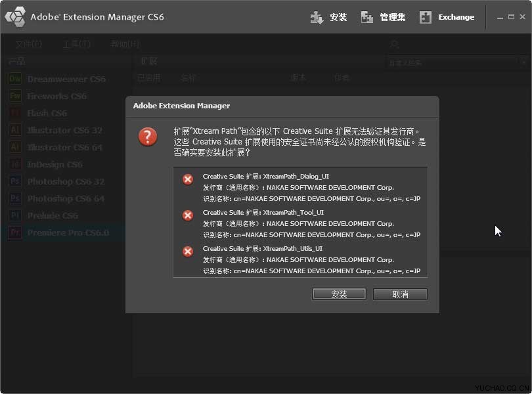Select the Premiere Pro CS6.0 product icon
Viewport: 532px width, 394px height.
tap(16, 232)
